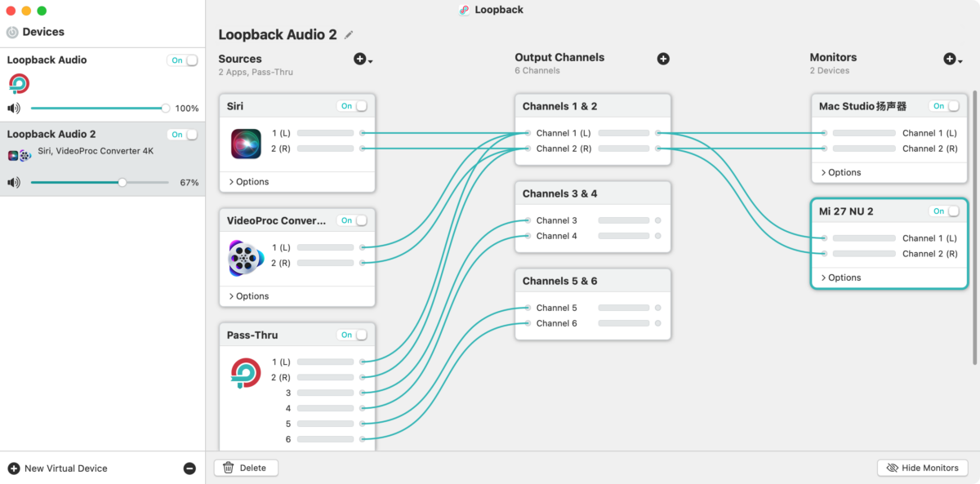Click the Loopback app icon in title bar
980x484 pixels.
click(x=465, y=10)
